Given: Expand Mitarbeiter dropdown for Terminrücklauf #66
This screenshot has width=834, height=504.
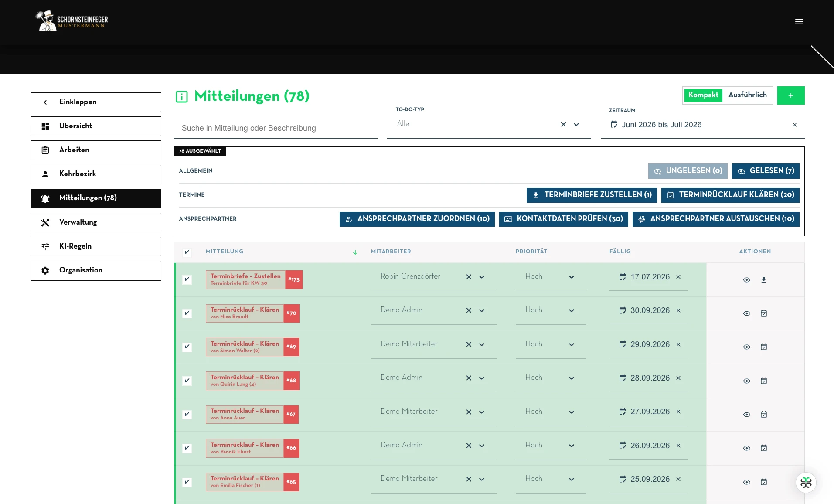Looking at the screenshot, I should click(x=482, y=446).
